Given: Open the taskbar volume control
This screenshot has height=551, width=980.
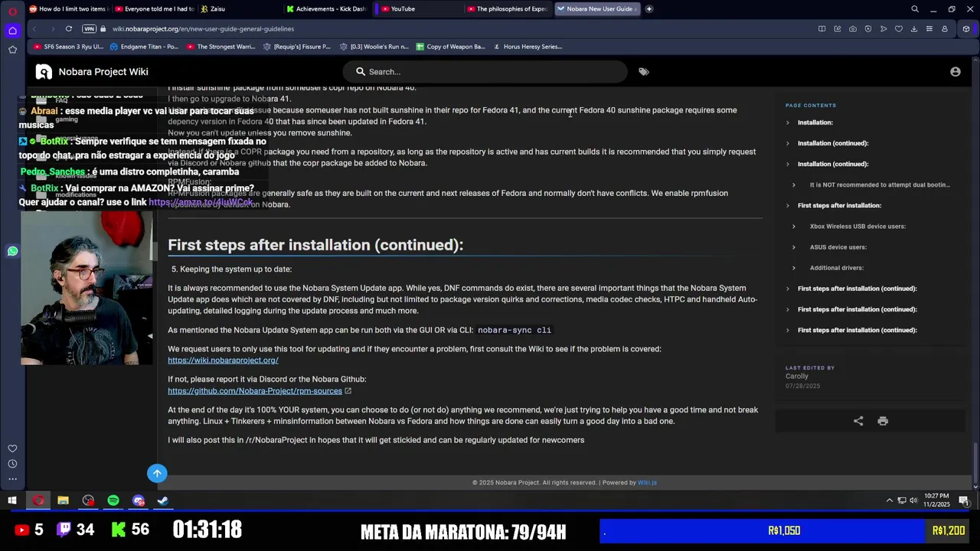Looking at the screenshot, I should click(x=913, y=500).
